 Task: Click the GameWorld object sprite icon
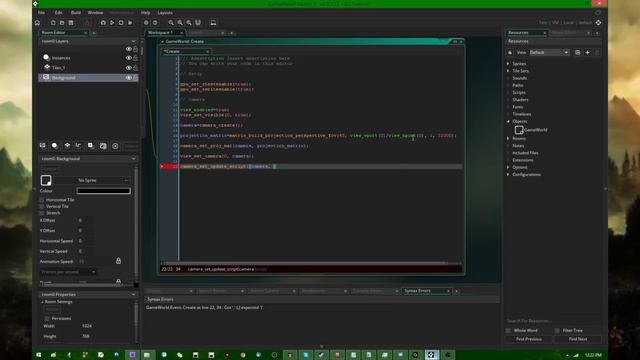(x=519, y=130)
